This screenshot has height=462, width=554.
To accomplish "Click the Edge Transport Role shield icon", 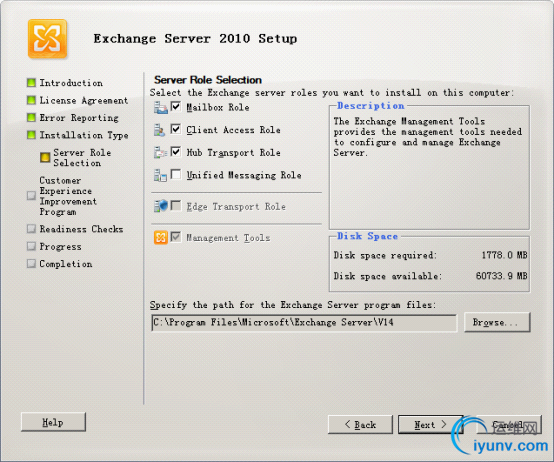I will (x=161, y=206).
